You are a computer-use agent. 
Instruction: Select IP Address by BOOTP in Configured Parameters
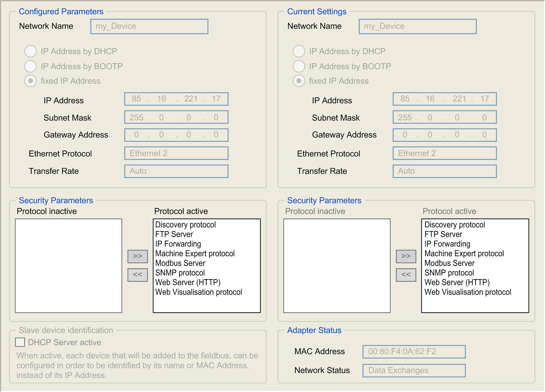coord(31,66)
